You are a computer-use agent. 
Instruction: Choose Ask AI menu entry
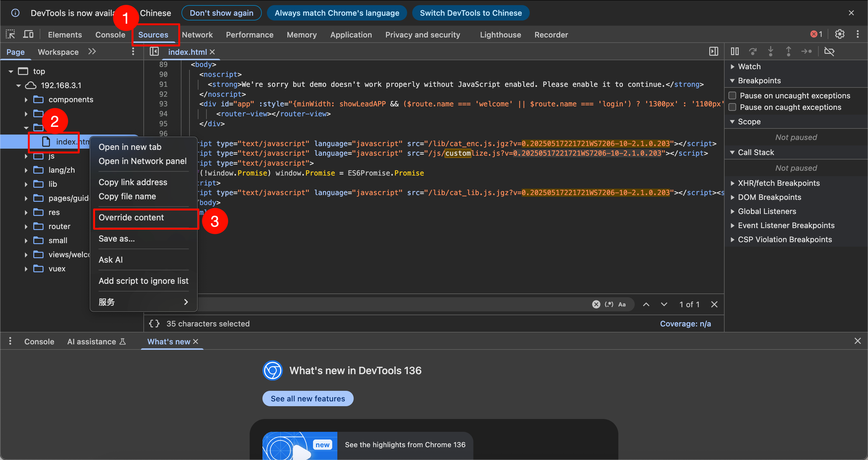143,260
